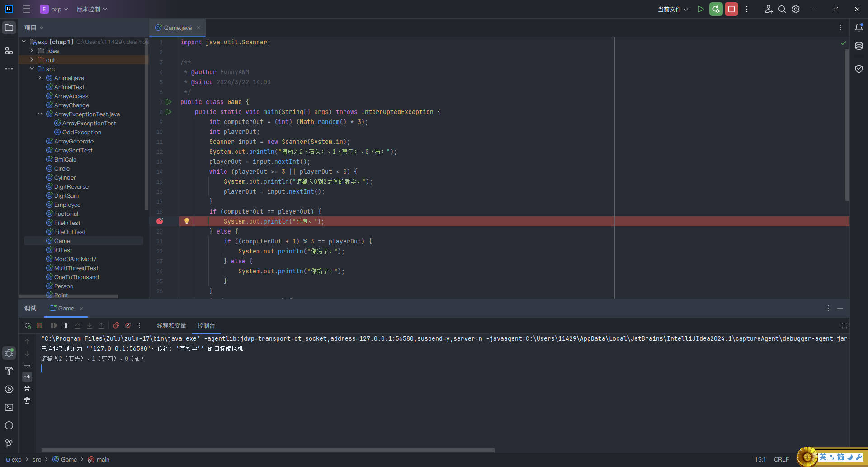Toggle Mute Breakpoints in debug toolbar
This screenshot has height=467, width=868.
coord(128,325)
